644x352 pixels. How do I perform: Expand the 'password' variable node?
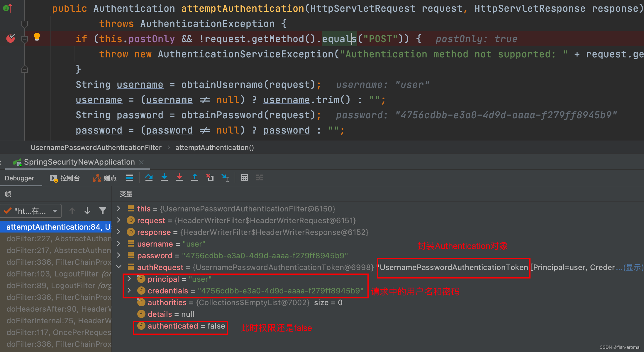tap(119, 255)
